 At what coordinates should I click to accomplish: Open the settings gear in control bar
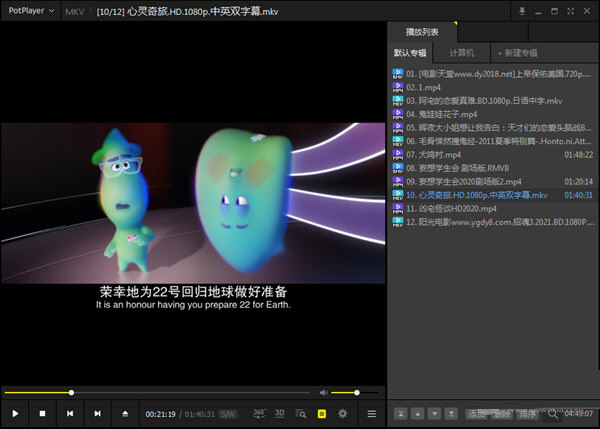pos(343,413)
